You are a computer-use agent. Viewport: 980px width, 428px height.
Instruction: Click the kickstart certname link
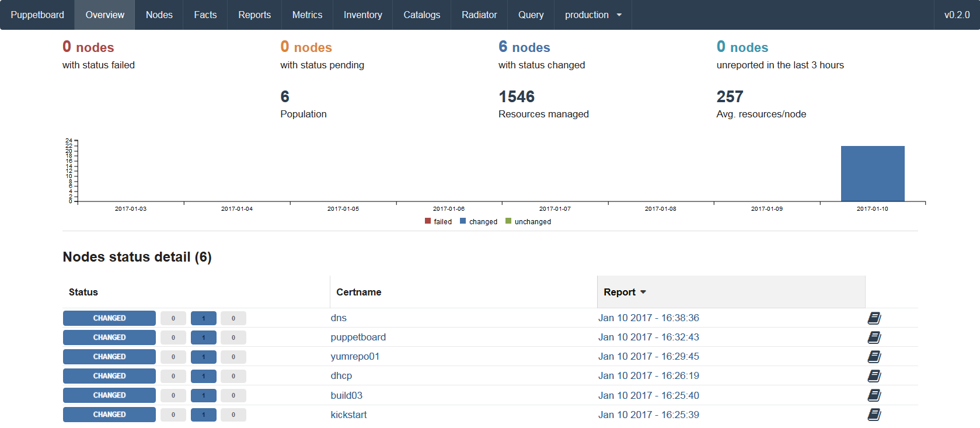pos(348,415)
